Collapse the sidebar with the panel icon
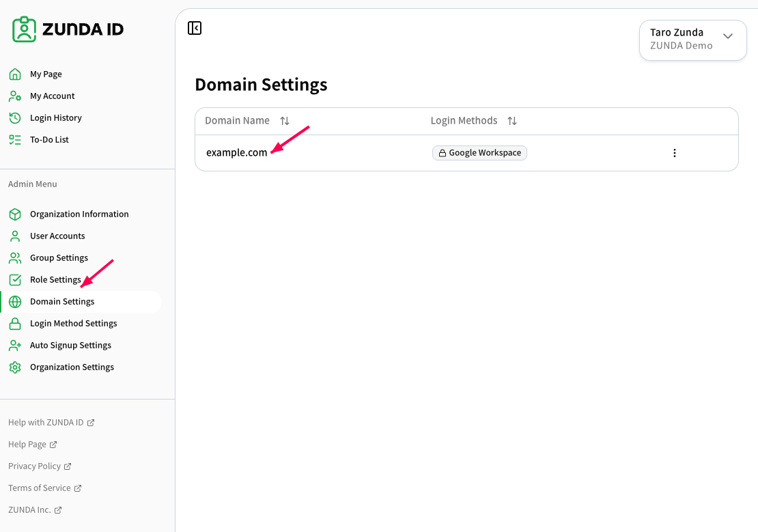This screenshot has width=758, height=532. tap(195, 28)
